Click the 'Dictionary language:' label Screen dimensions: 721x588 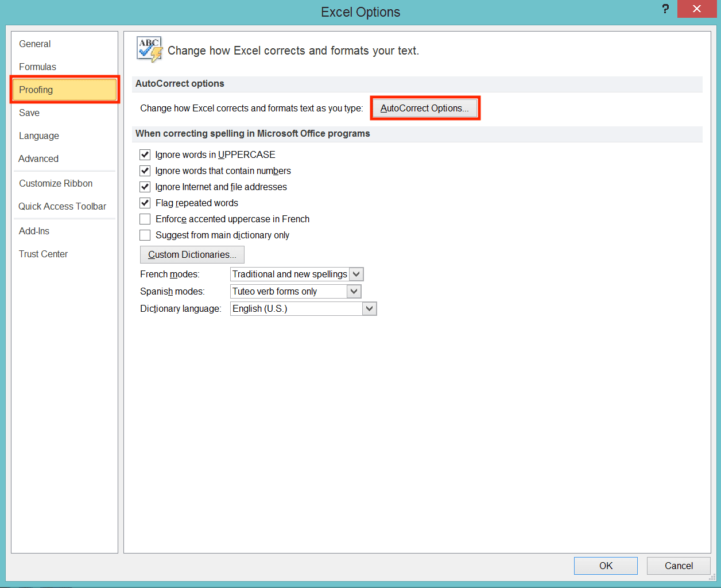point(181,309)
